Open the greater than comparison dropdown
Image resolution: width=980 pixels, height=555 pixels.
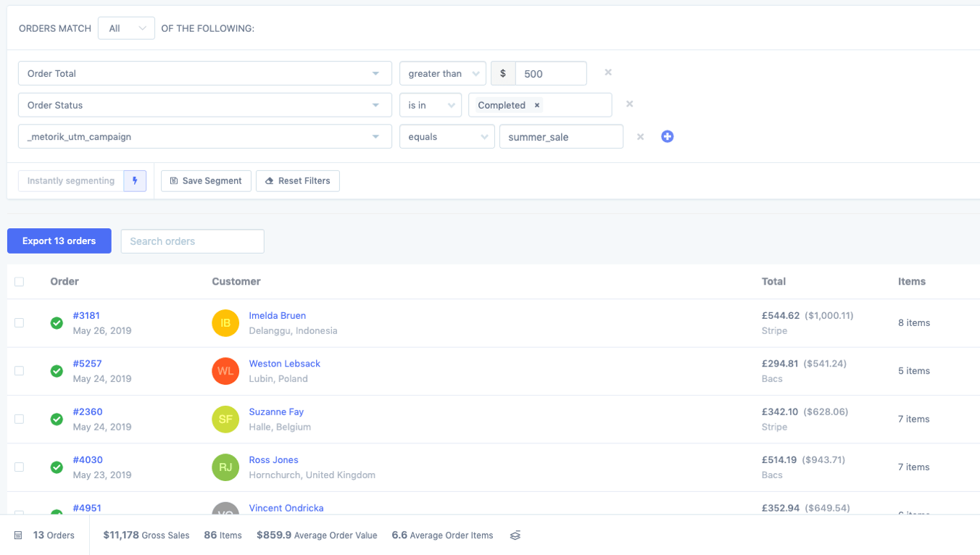442,72
